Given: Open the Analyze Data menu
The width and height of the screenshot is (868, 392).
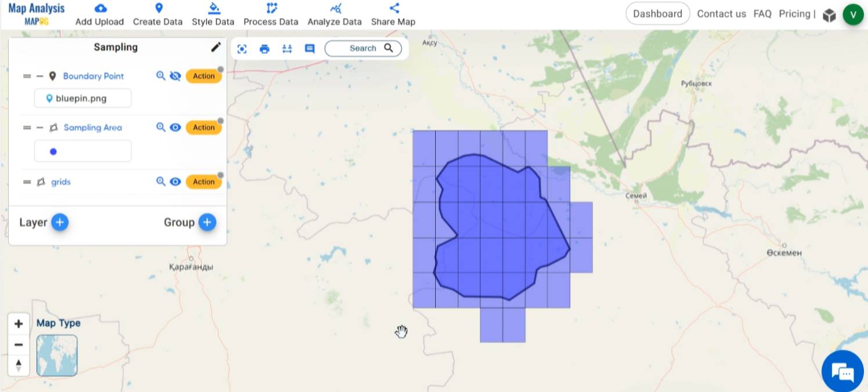Looking at the screenshot, I should point(335,14).
